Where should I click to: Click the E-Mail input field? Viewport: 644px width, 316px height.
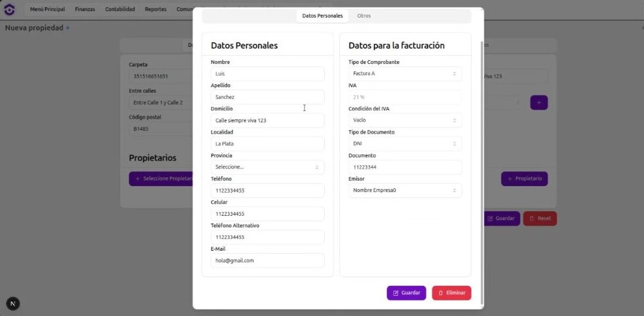coord(267,260)
